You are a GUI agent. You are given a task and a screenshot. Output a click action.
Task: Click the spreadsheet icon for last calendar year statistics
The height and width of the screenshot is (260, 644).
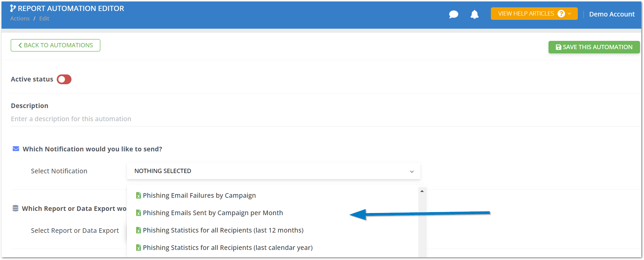(x=139, y=247)
